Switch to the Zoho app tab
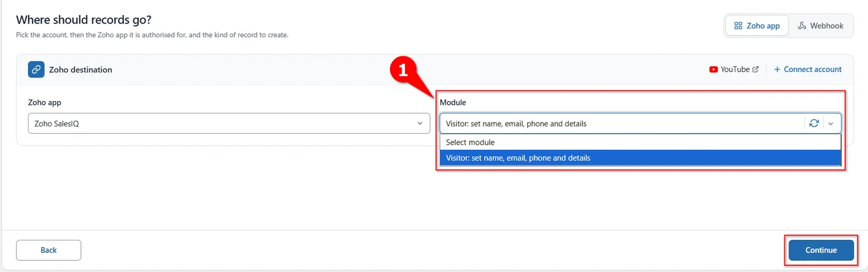Image resolution: width=868 pixels, height=272 pixels. [756, 26]
